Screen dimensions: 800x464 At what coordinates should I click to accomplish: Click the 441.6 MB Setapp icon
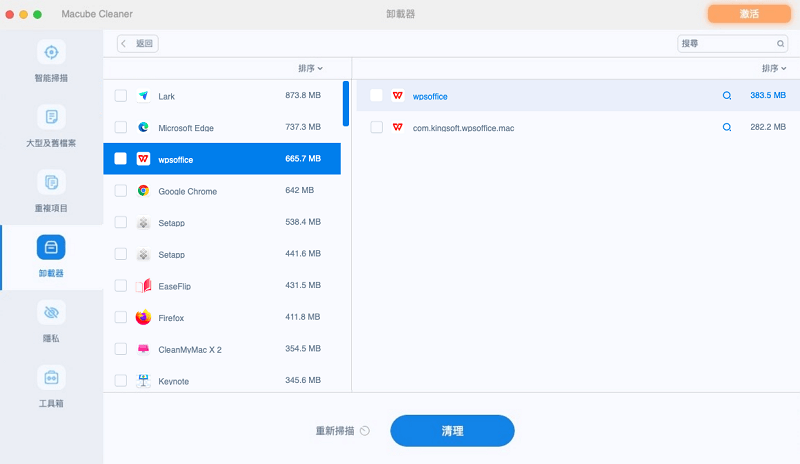coord(143,254)
